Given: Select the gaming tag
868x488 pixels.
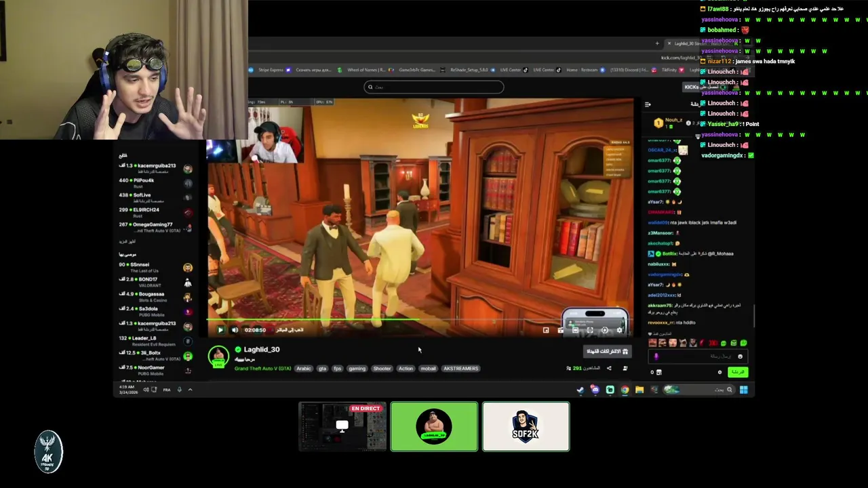Looking at the screenshot, I should tap(357, 369).
